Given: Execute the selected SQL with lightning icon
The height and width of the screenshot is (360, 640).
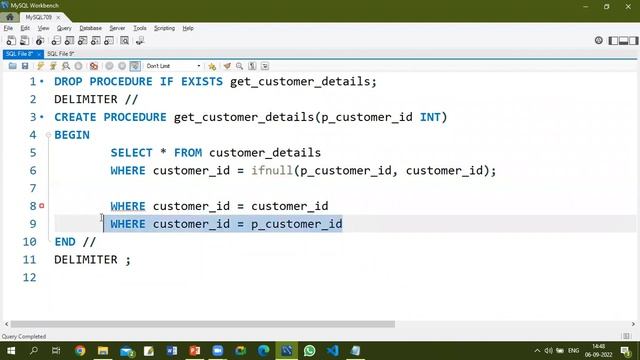Looking at the screenshot, I should coord(40,66).
